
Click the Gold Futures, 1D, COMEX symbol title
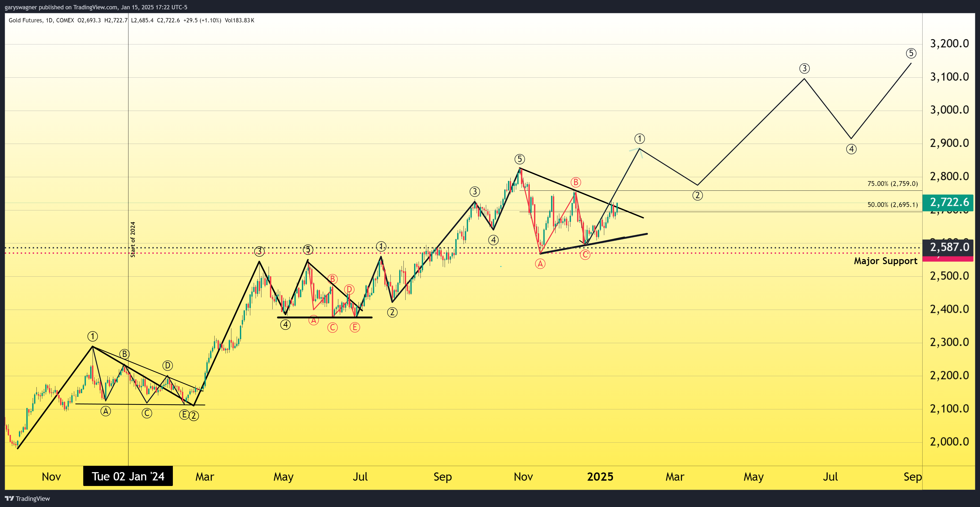tap(41, 20)
